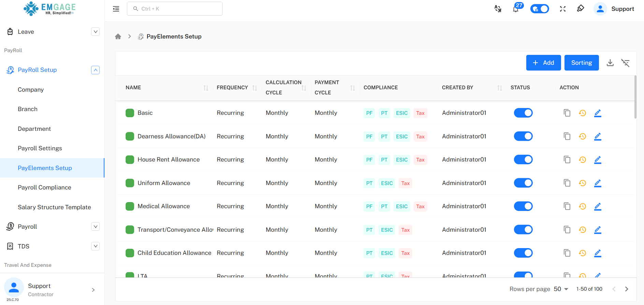Clear filters using the crossed filter icon
The height and width of the screenshot is (305, 644).
point(625,63)
